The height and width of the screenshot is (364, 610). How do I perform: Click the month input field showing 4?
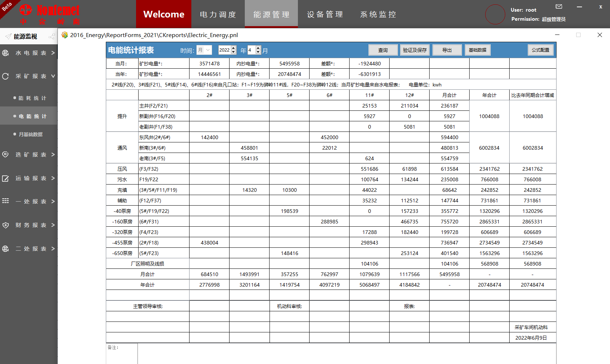[251, 50]
